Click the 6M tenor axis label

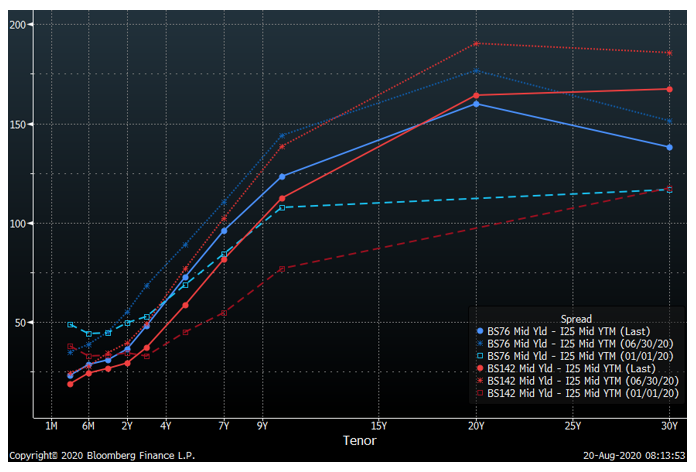(x=88, y=425)
